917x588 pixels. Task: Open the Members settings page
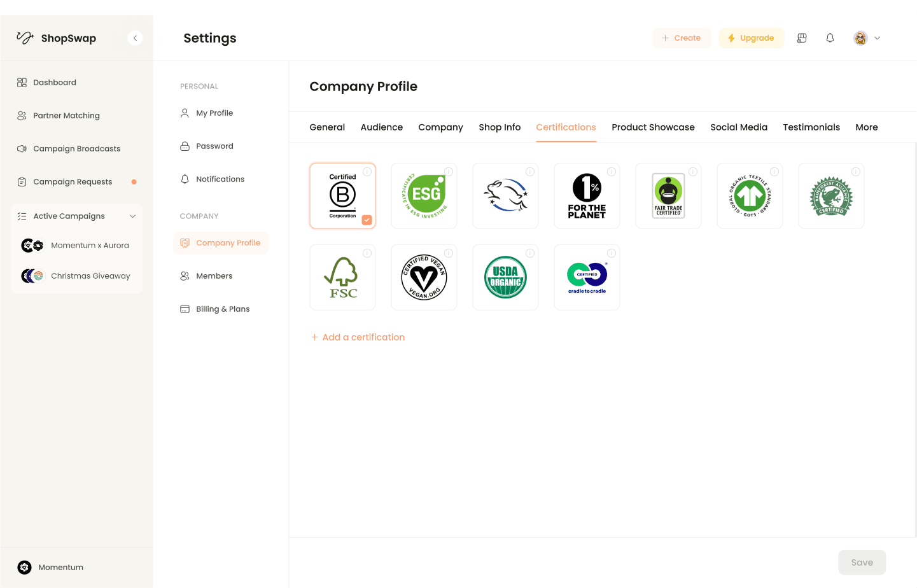pyautogui.click(x=213, y=276)
